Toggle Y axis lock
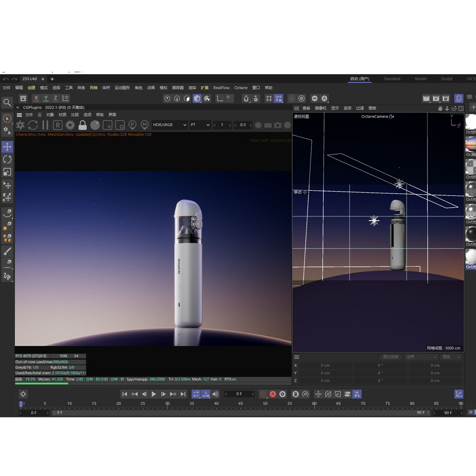The height and width of the screenshot is (476, 476). coord(46,98)
